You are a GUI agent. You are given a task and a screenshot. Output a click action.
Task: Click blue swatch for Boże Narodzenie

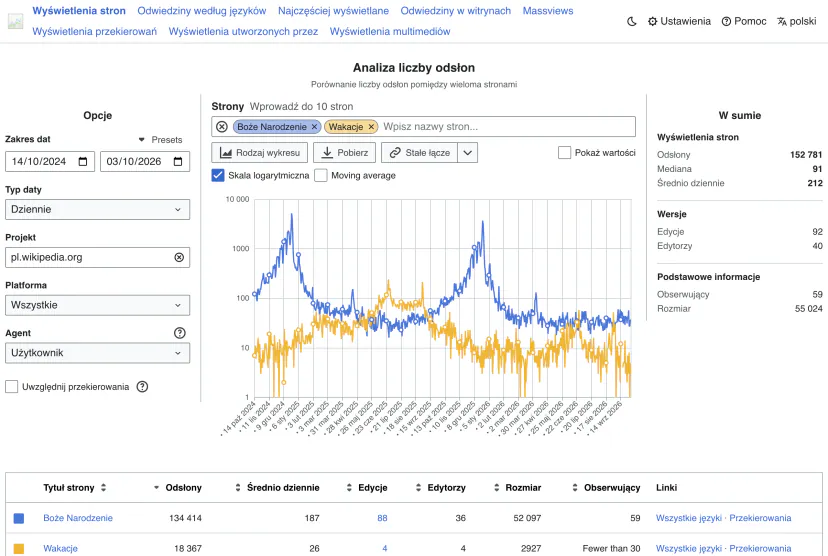19,518
